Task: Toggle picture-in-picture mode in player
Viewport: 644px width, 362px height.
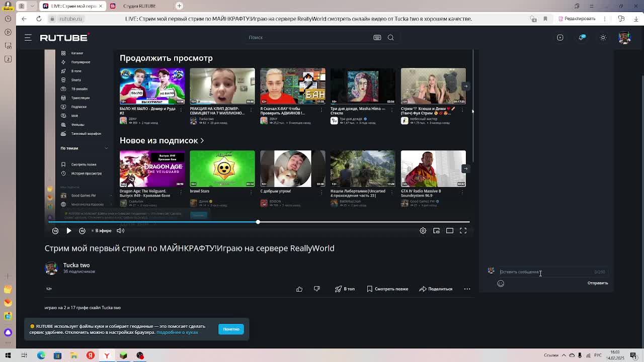Action: click(436, 231)
